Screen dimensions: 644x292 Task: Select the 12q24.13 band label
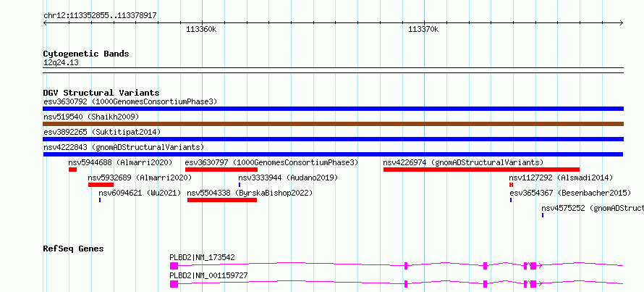click(x=61, y=63)
